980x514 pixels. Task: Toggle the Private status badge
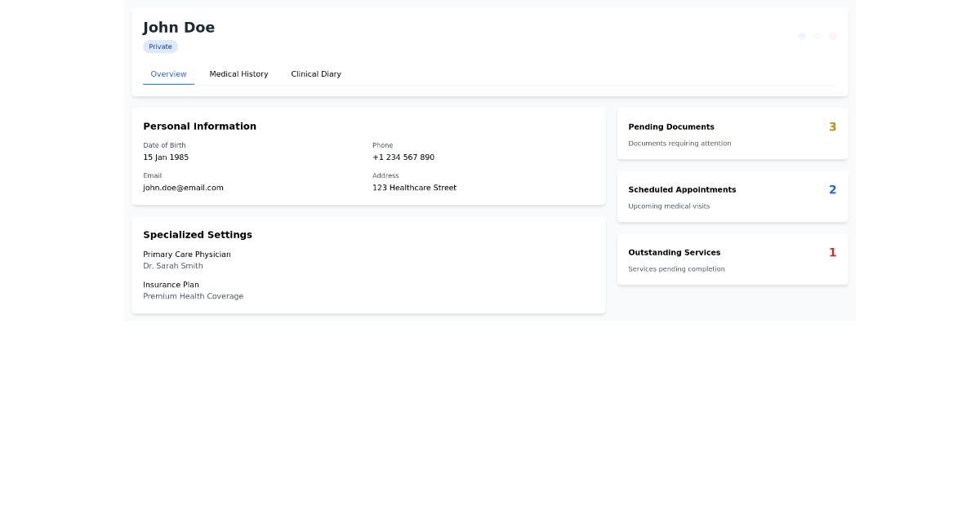pos(160,47)
